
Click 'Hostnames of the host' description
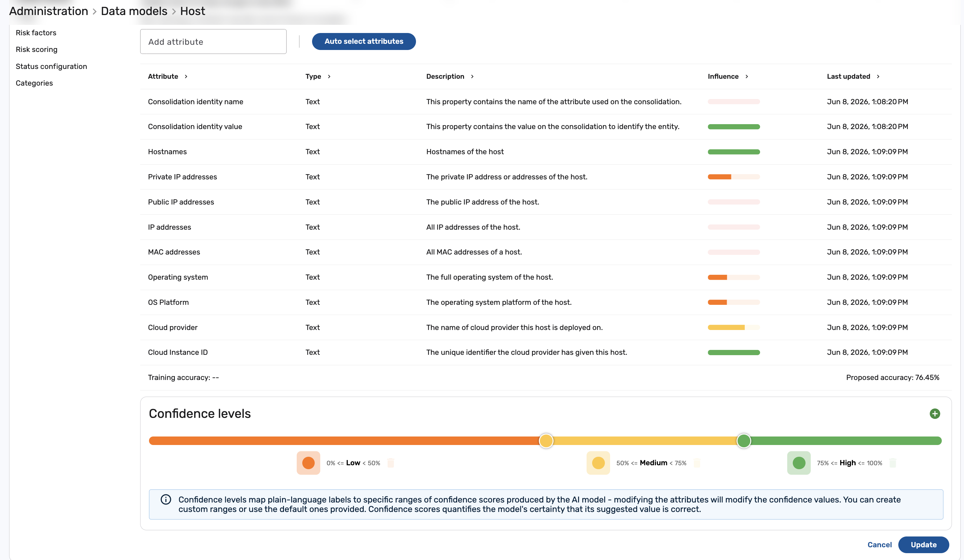[x=465, y=152]
